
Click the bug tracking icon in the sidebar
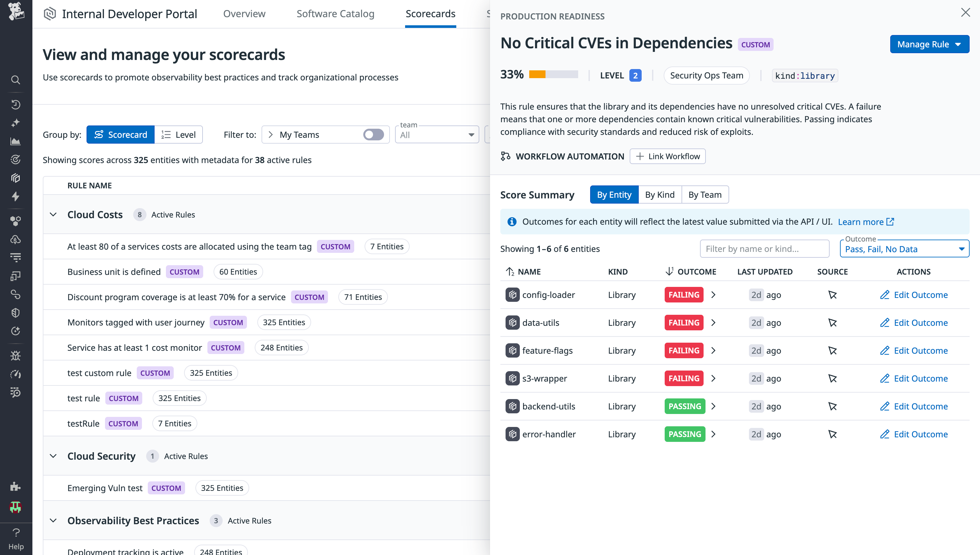[x=16, y=355]
